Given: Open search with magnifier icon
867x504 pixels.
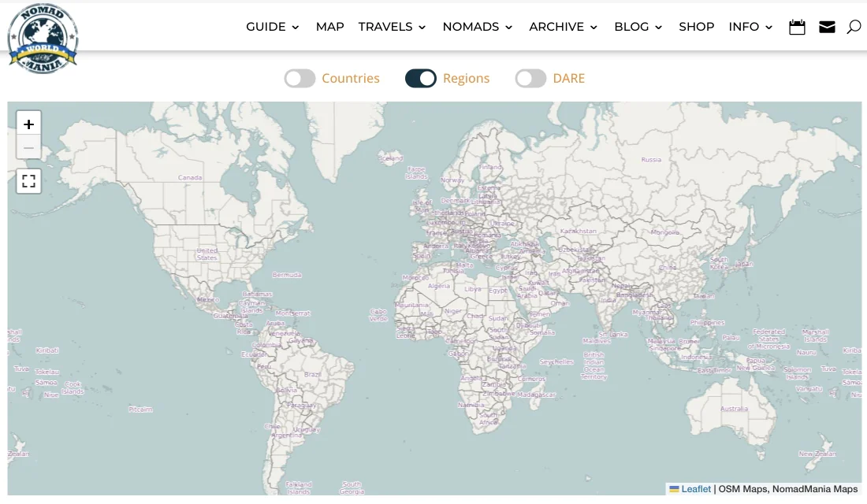Looking at the screenshot, I should tap(854, 27).
